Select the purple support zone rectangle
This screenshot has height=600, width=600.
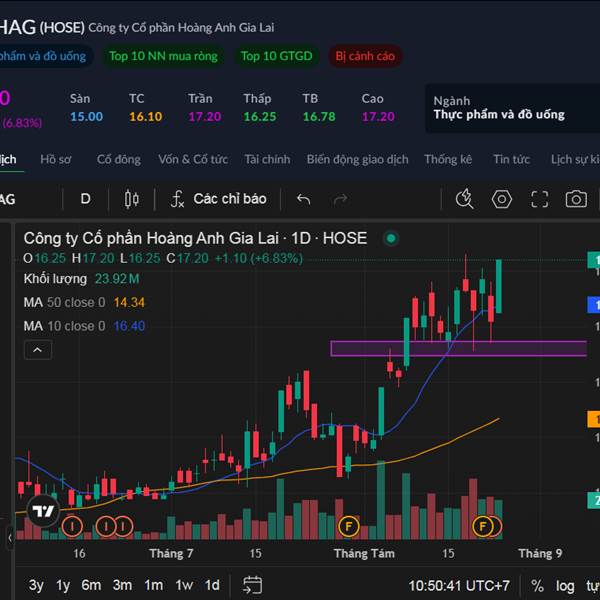[x=458, y=349]
